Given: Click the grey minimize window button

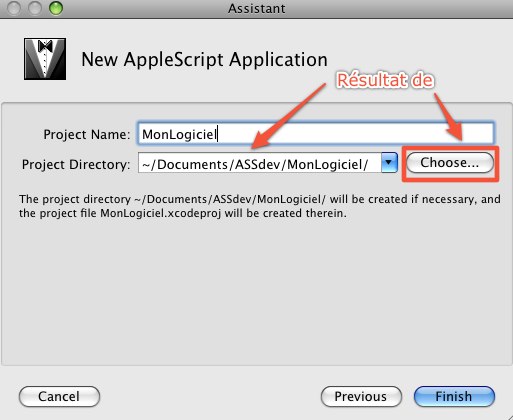Looking at the screenshot, I should point(35,8).
